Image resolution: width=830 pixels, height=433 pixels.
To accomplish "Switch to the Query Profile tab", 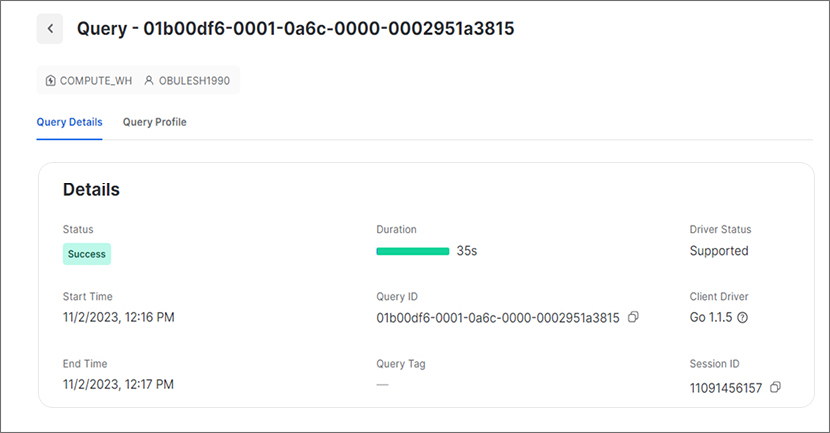I will [155, 122].
